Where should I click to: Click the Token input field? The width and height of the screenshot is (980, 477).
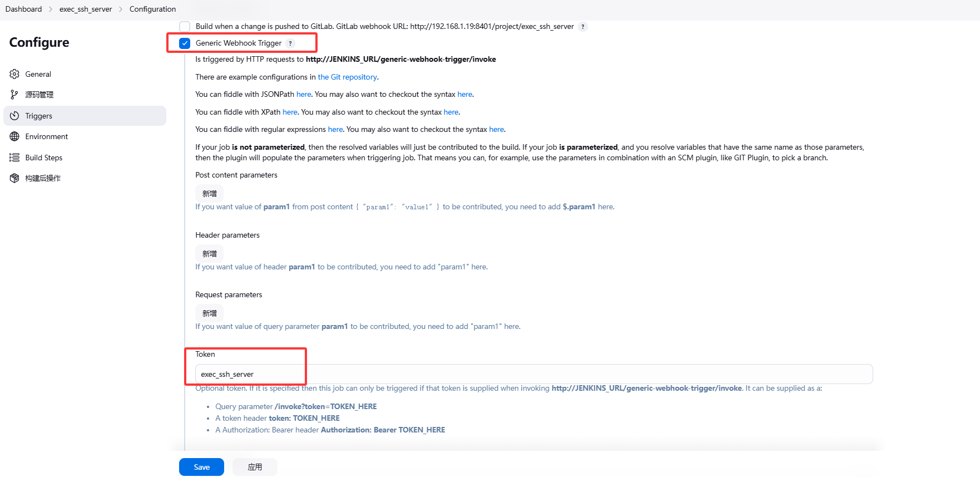pyautogui.click(x=533, y=374)
